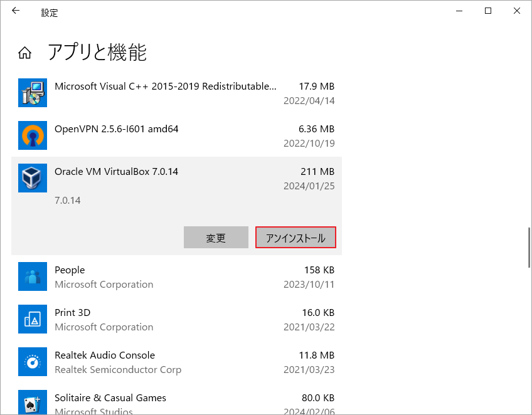The width and height of the screenshot is (532, 415).
Task: Maximize the 設定 window
Action: (488, 11)
